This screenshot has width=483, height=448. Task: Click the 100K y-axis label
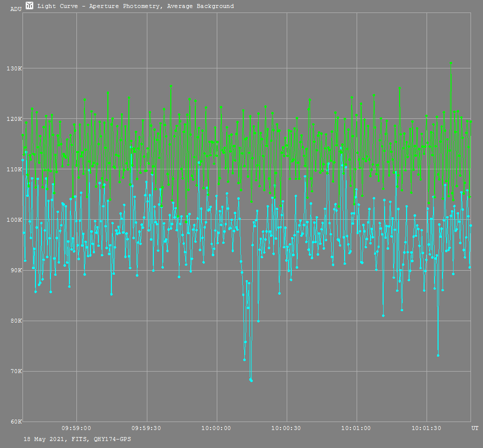[x=14, y=220]
